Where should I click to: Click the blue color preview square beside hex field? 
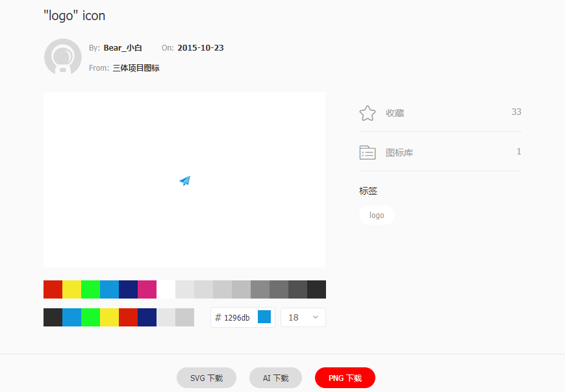(x=264, y=317)
